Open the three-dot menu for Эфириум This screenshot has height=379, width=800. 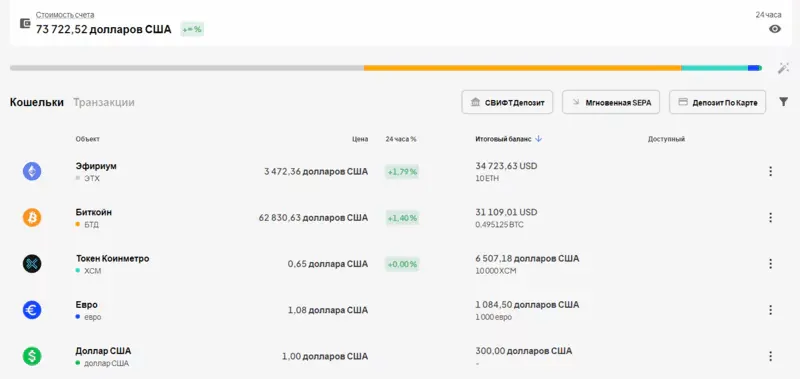(770, 171)
